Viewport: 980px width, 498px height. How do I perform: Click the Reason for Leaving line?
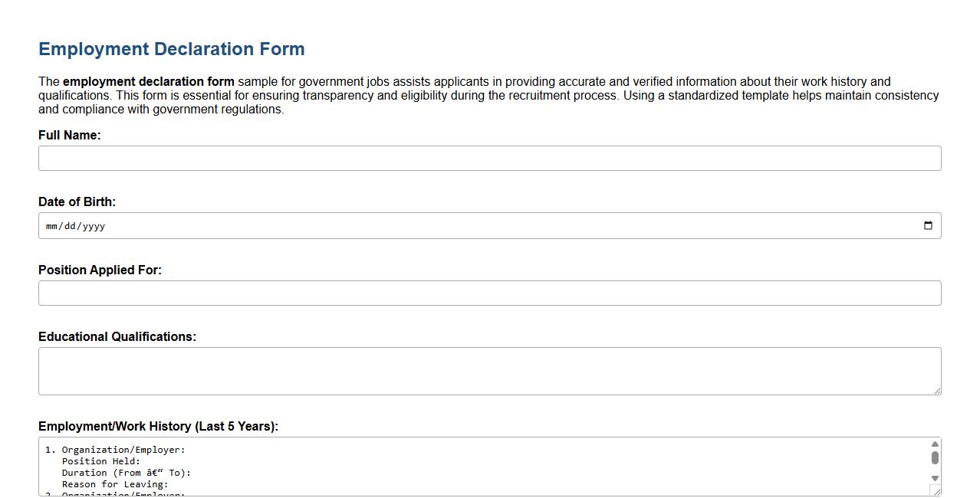(113, 484)
